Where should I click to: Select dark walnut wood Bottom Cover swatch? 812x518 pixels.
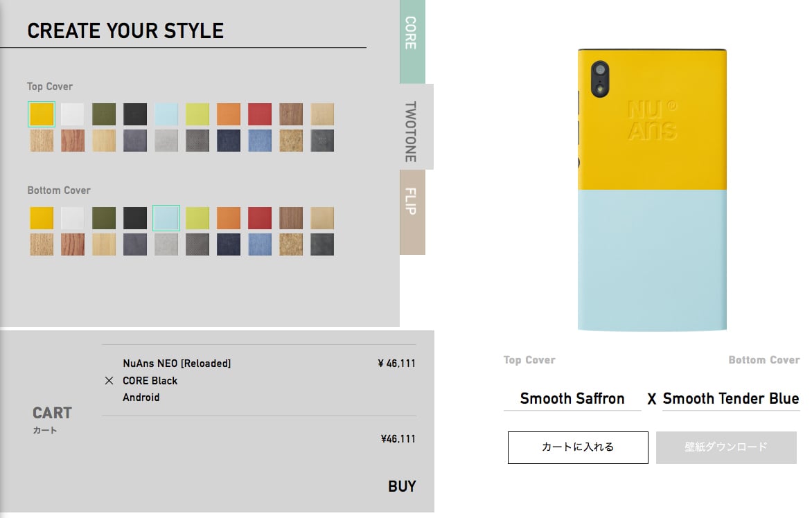click(291, 218)
